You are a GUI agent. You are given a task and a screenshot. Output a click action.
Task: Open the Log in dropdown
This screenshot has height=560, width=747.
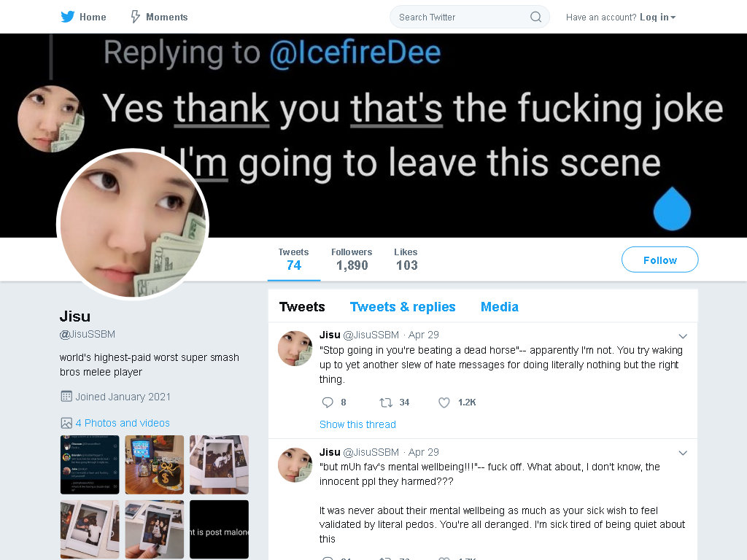(657, 17)
